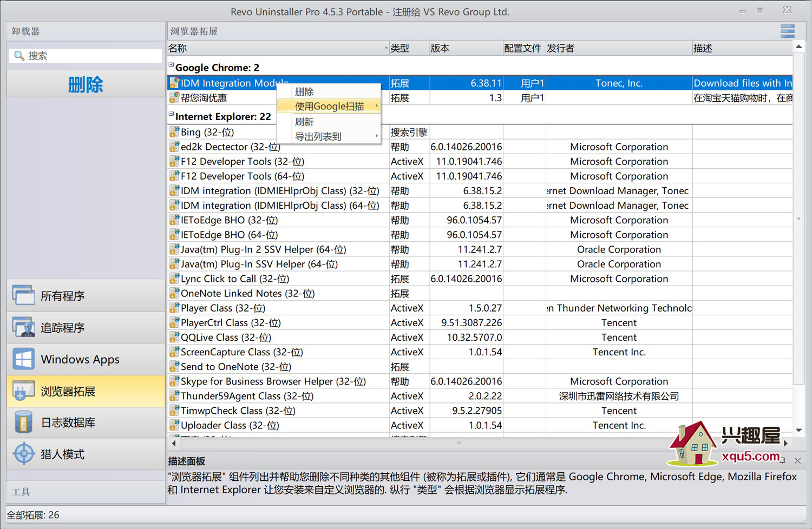812x529 pixels.
Task: Click the large 删除 button
Action: coord(86,84)
